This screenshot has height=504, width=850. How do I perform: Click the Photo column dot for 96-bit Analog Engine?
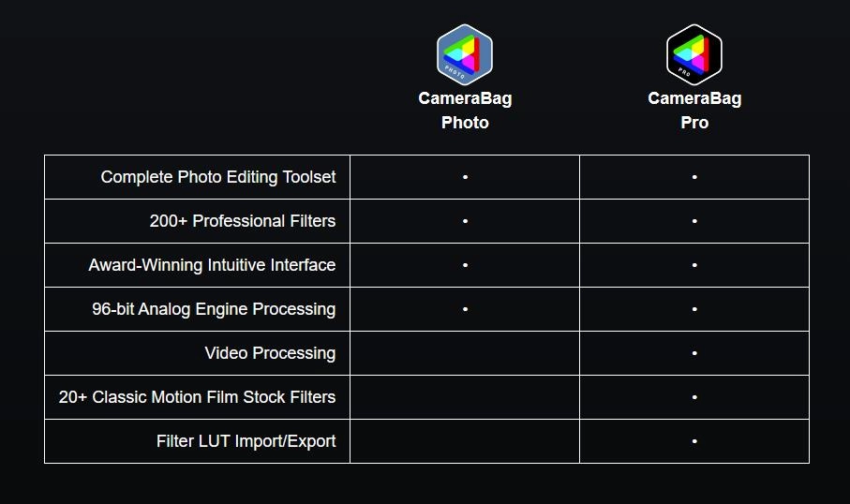pyautogui.click(x=465, y=309)
